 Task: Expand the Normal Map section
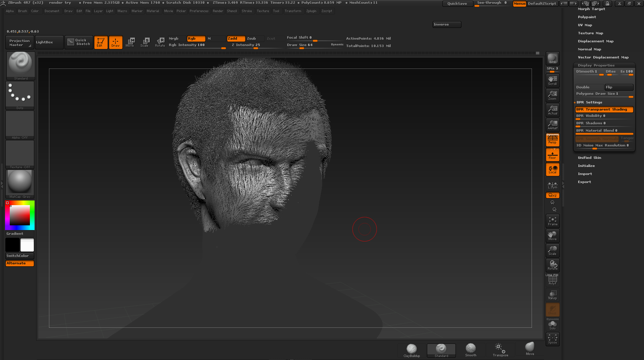tap(589, 49)
